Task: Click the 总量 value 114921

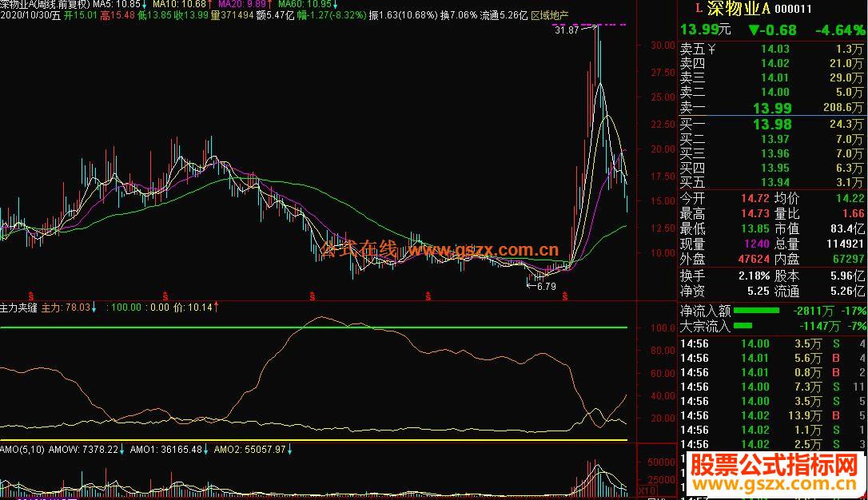Action: (x=846, y=244)
